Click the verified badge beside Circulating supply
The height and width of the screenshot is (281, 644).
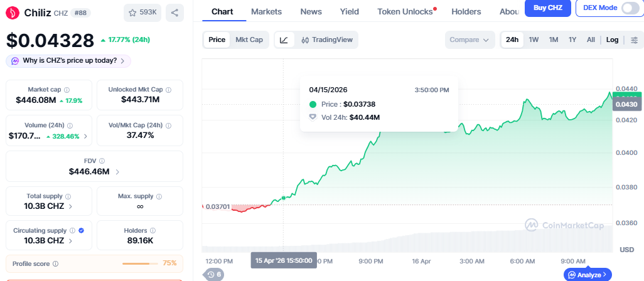click(82, 231)
